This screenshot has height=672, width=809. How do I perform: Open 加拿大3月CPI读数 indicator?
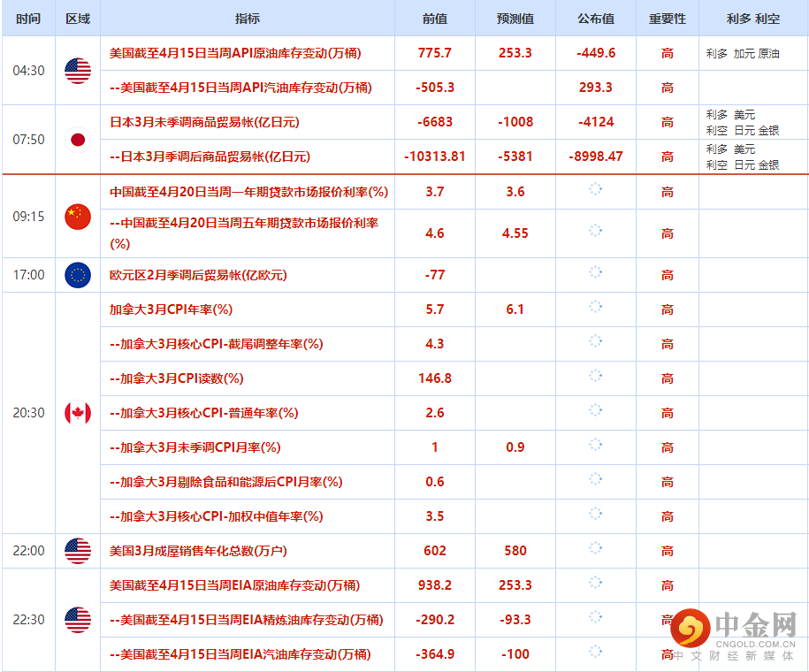coord(177,378)
